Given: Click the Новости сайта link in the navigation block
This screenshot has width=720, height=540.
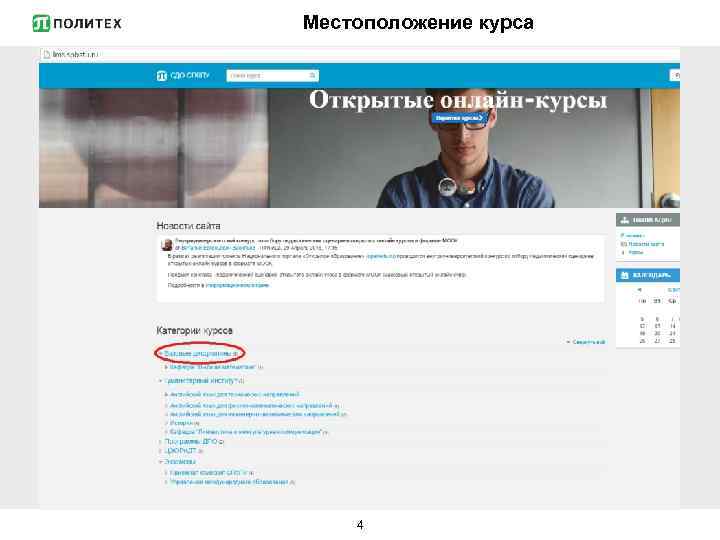Looking at the screenshot, I should 646,244.
